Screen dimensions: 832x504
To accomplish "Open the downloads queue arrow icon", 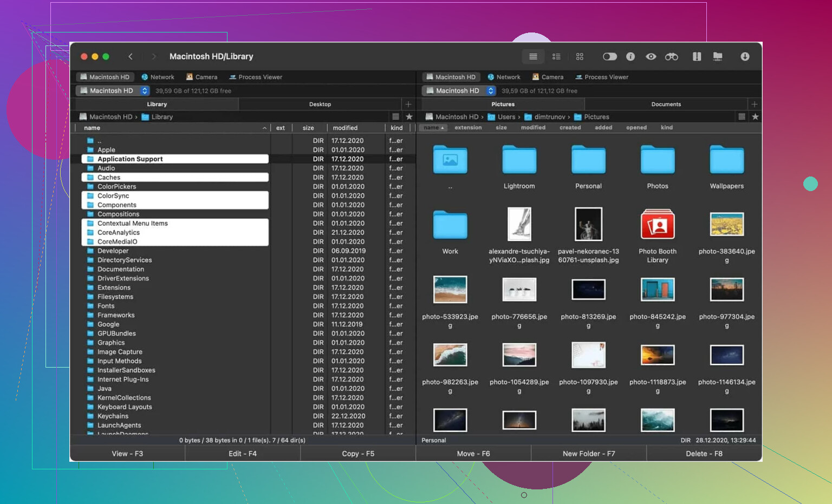I will tap(745, 57).
